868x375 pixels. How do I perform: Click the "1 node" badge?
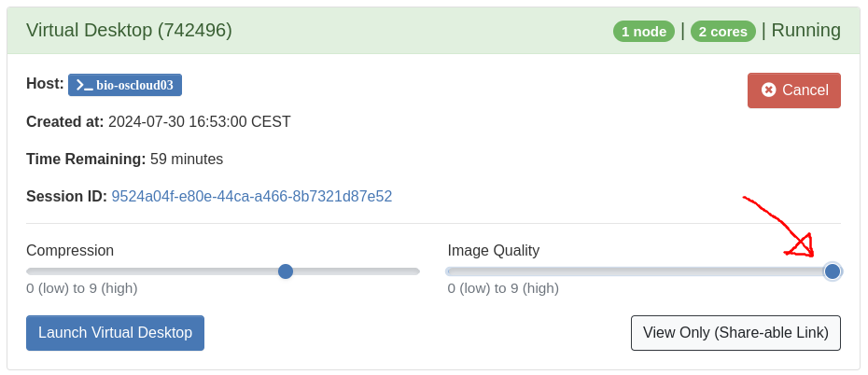(643, 31)
